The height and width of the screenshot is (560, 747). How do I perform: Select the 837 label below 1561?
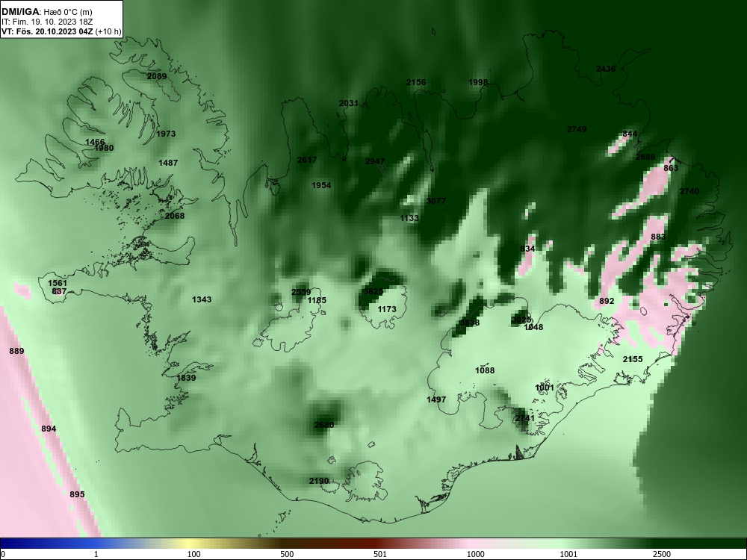(x=59, y=291)
